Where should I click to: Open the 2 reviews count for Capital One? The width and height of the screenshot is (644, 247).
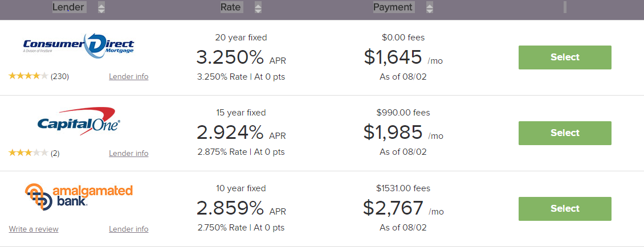[x=55, y=153]
